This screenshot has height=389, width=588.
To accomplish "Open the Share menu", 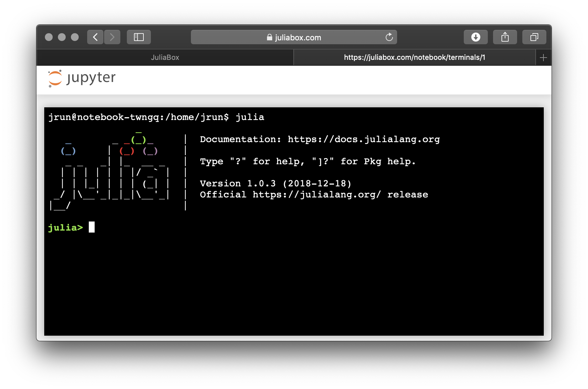I will click(x=505, y=37).
